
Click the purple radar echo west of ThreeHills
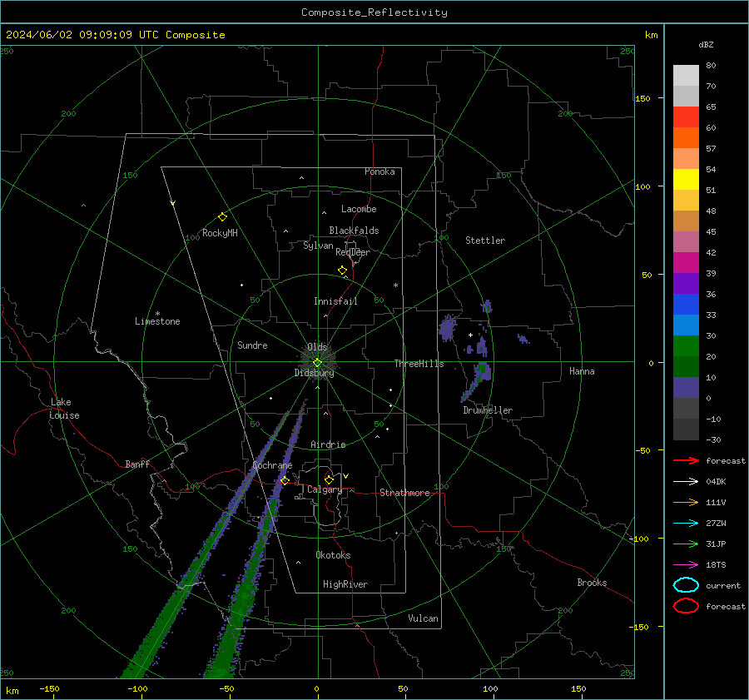click(x=447, y=328)
